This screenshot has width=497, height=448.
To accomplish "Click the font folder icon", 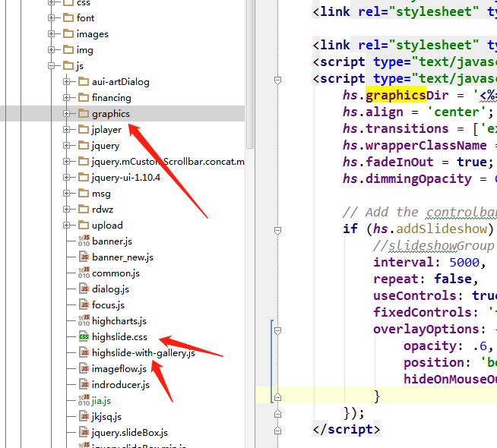I will [x=68, y=17].
